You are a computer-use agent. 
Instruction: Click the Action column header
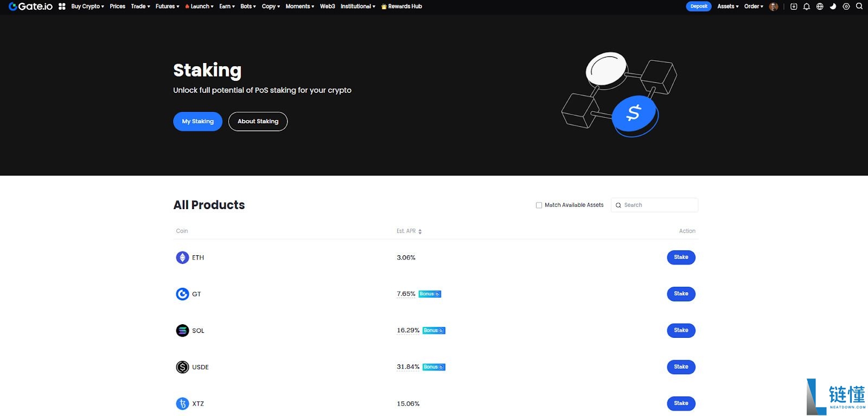pyautogui.click(x=687, y=231)
